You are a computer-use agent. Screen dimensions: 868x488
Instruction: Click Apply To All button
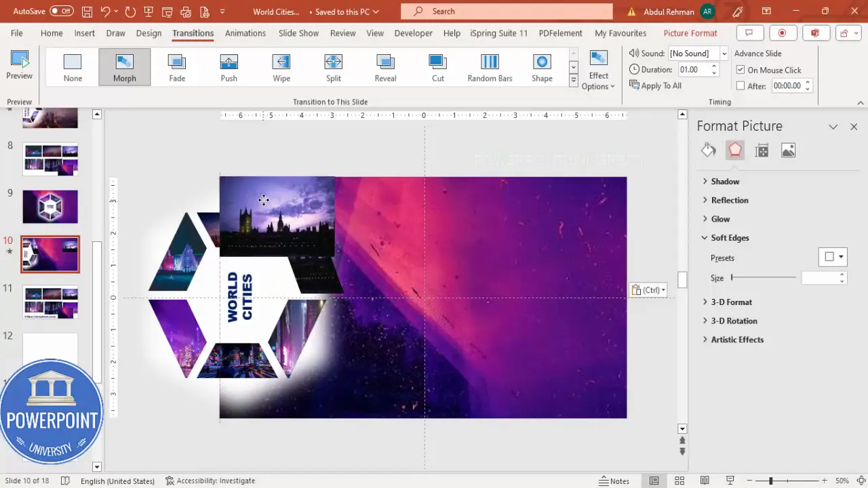coord(656,85)
